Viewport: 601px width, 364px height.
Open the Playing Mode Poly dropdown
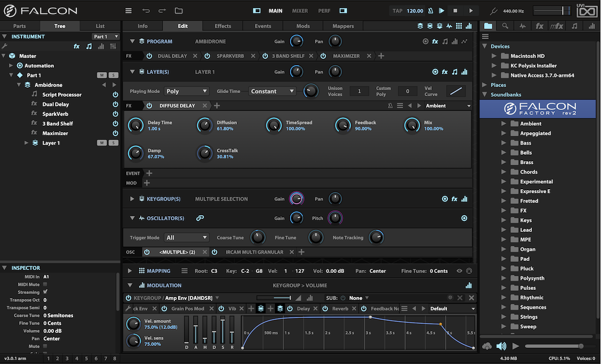pos(186,91)
